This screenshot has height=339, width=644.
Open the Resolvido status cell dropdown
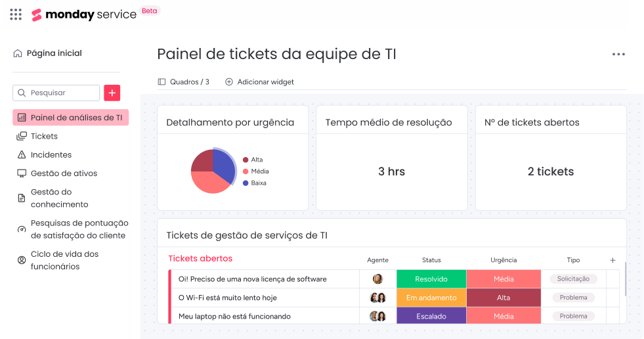coord(431,279)
